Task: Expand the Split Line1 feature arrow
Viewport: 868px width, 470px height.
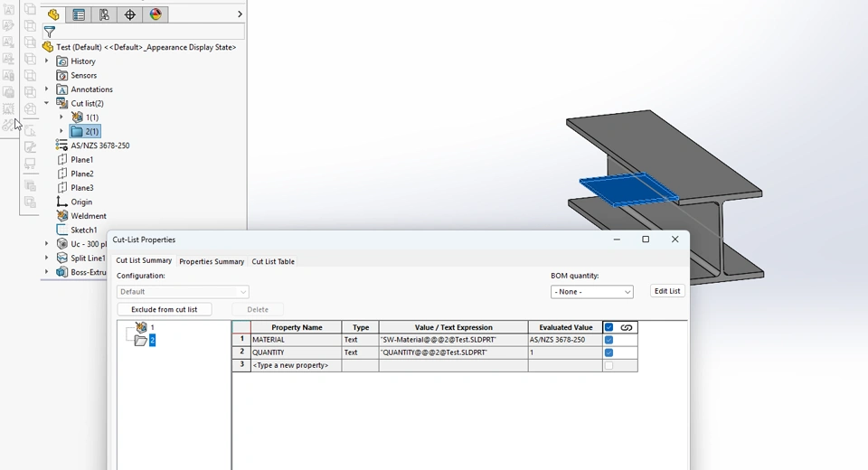Action: click(x=46, y=258)
